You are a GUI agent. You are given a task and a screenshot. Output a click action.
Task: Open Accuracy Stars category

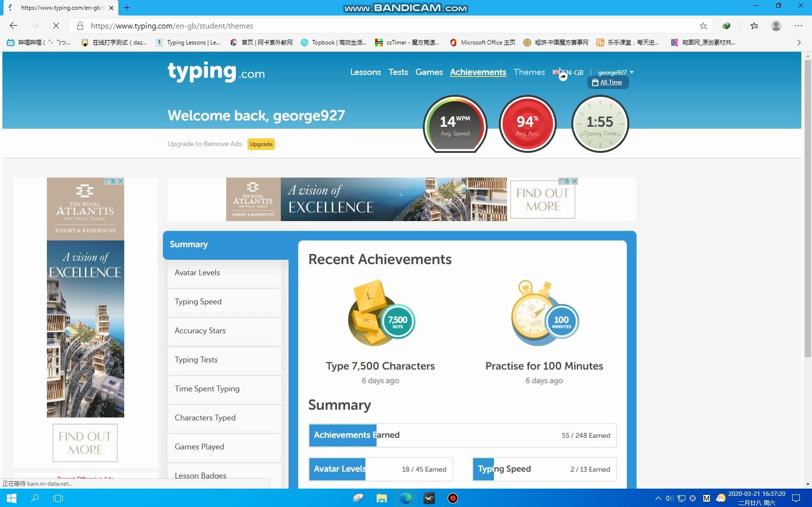tap(224, 331)
